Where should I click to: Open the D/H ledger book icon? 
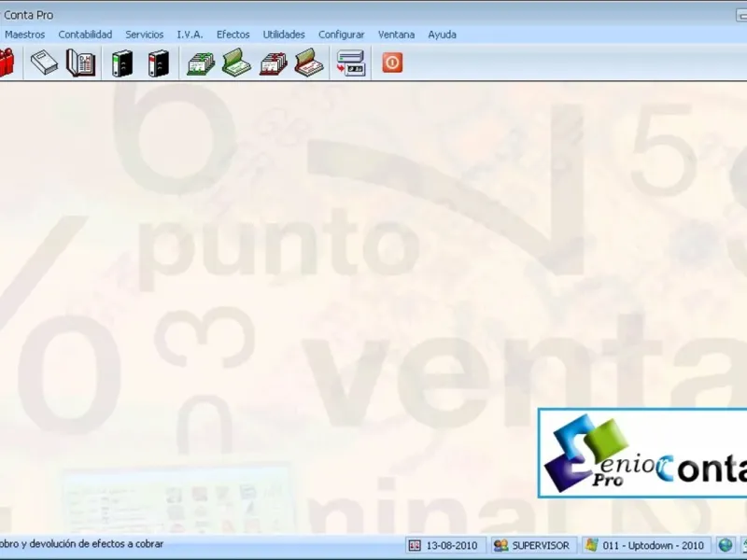tap(80, 63)
